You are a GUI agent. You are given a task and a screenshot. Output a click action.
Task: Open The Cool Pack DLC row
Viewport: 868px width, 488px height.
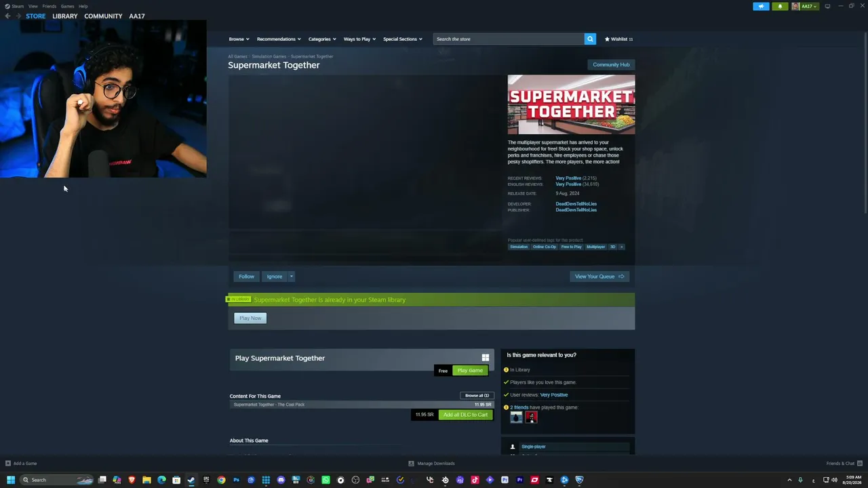tap(361, 405)
